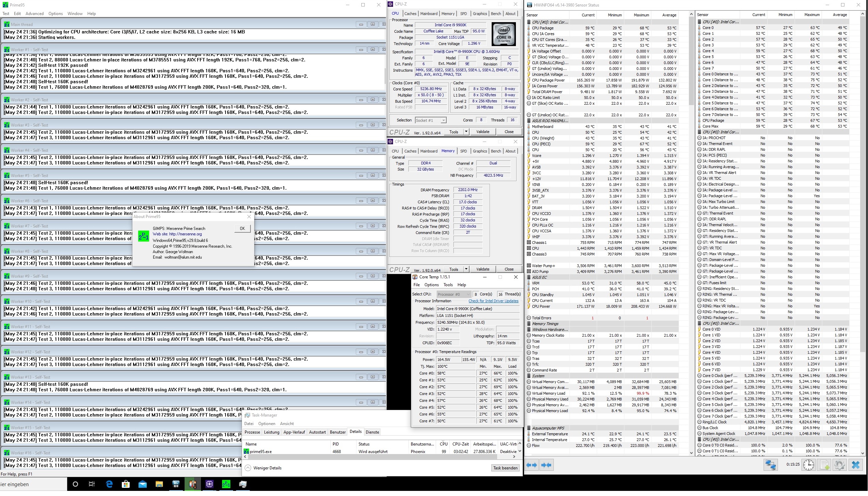
Task: Open Advanced menu in Prime95
Action: tap(34, 14)
